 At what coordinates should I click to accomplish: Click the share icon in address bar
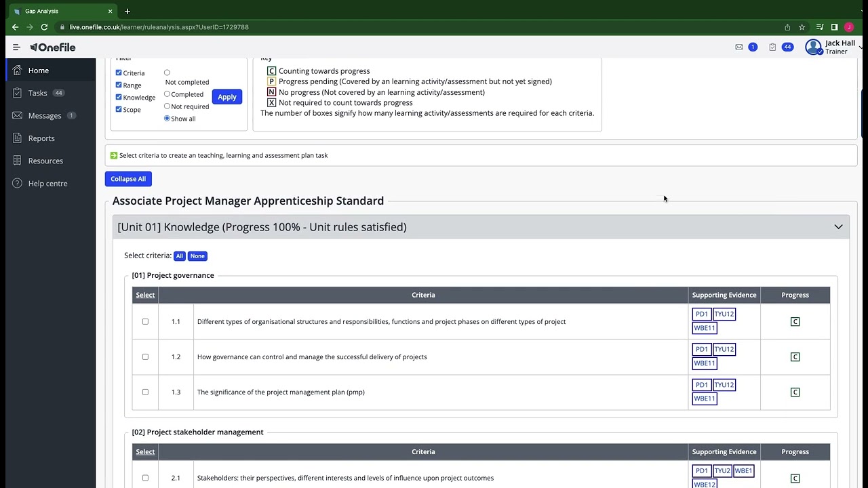pos(787,27)
